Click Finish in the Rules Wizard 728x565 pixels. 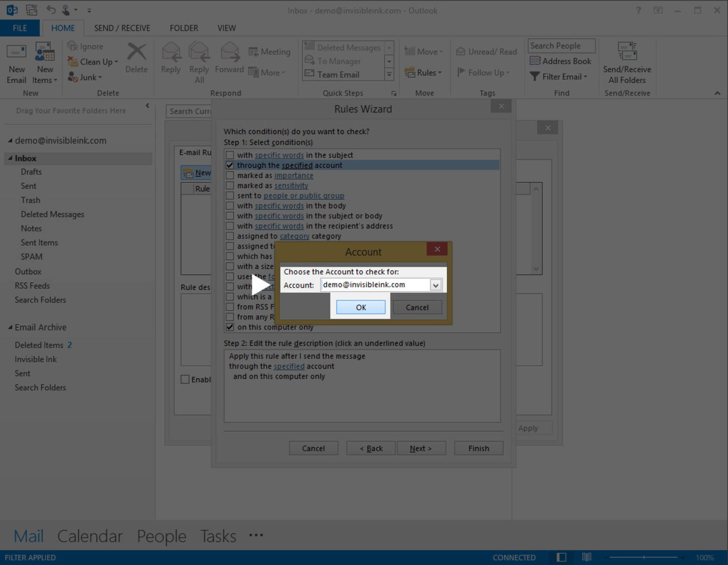pyautogui.click(x=479, y=448)
